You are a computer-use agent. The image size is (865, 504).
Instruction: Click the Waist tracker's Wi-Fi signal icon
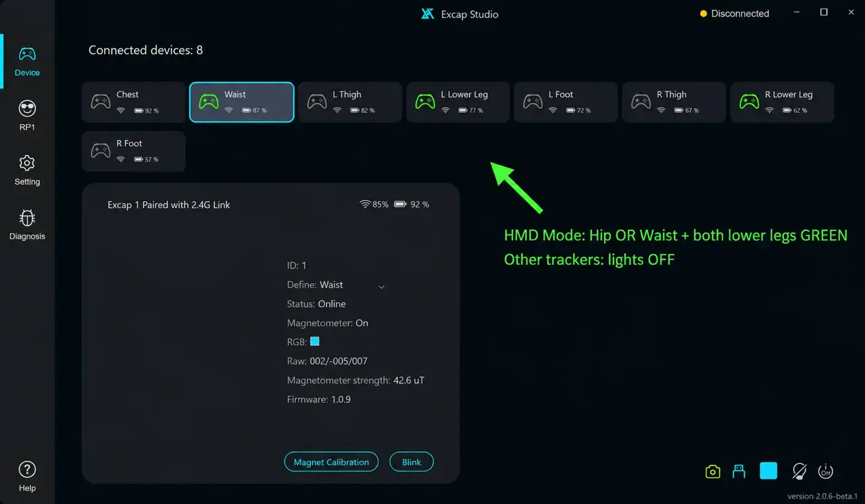(229, 110)
